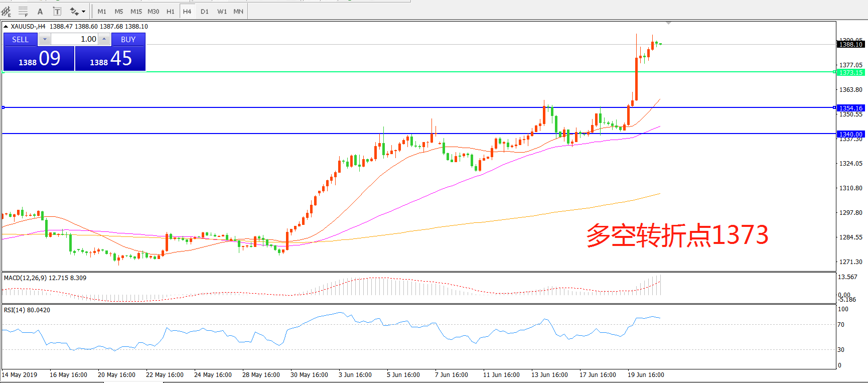868x383 pixels.
Task: Click the BUY button
Action: (128, 39)
